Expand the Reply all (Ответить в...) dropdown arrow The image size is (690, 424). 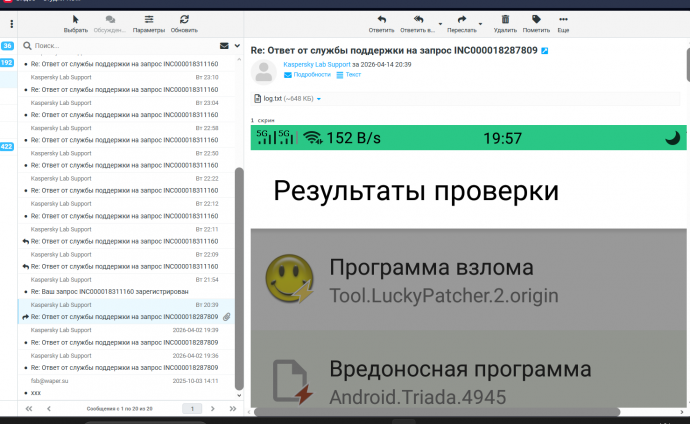point(440,23)
